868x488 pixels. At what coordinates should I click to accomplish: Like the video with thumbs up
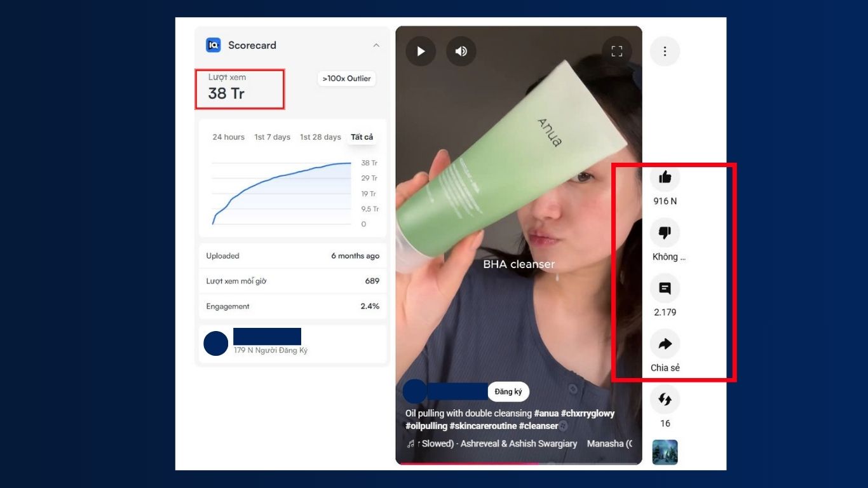[665, 177]
